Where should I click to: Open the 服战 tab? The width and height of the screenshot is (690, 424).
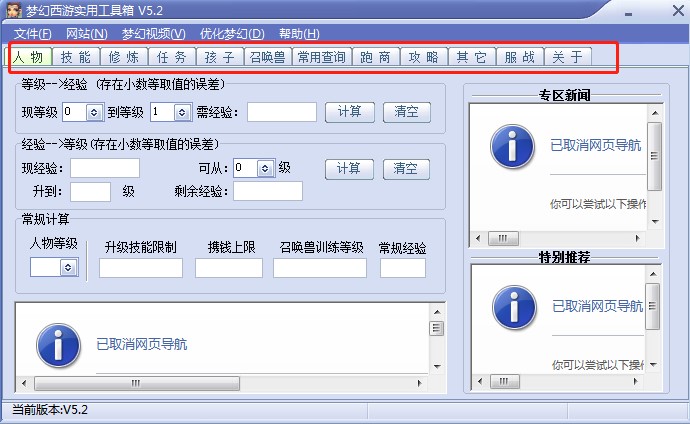click(x=520, y=57)
